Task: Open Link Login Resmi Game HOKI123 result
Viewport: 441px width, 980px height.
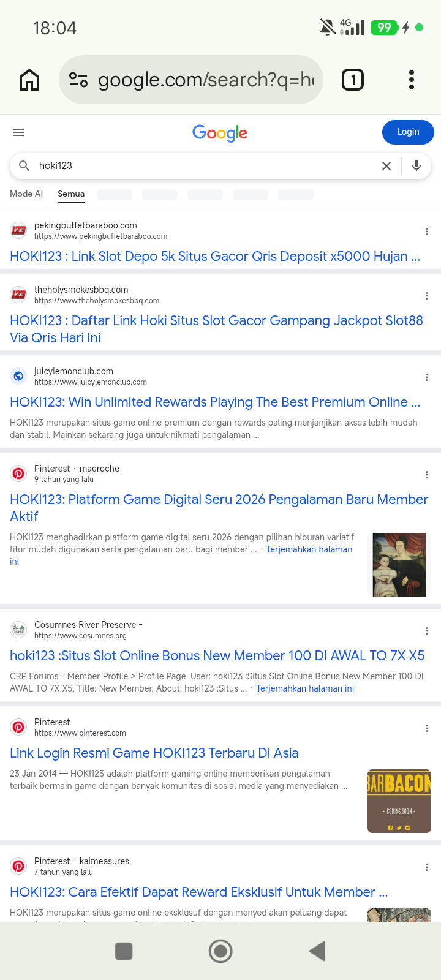Action: pyautogui.click(x=154, y=753)
